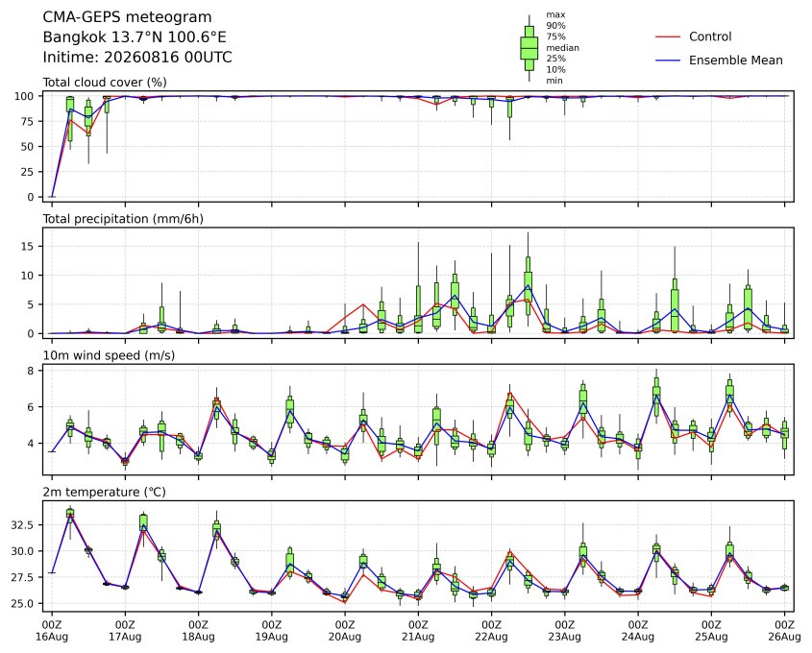Click the '5' tick on precipitation axis
Screen dimensions: 812x653
click(31, 304)
